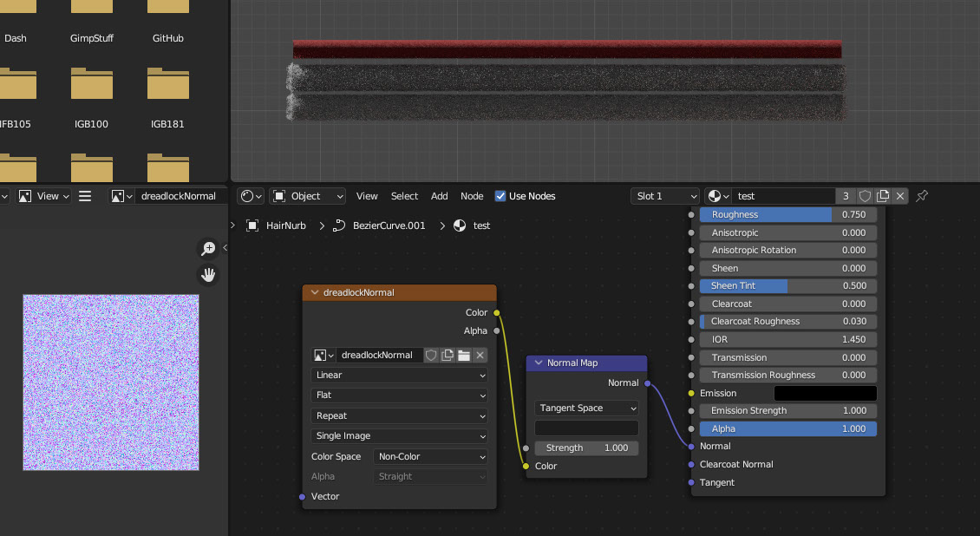980x536 pixels.
Task: Toggle the Use Nodes checkbox
Action: [x=500, y=196]
